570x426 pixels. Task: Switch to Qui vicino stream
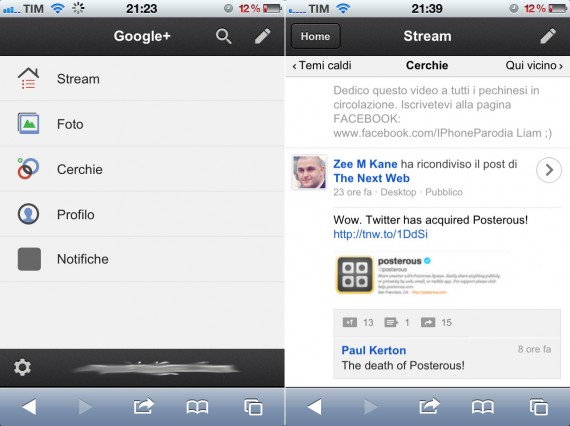tap(534, 65)
